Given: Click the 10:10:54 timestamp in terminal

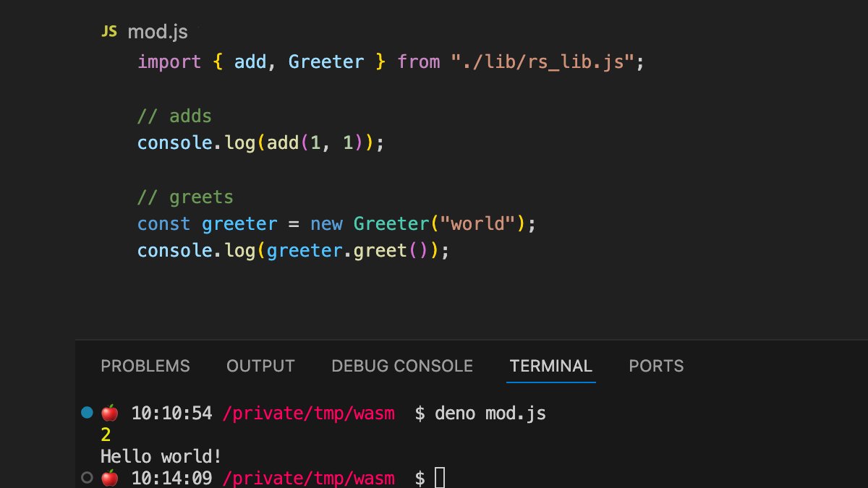Looking at the screenshot, I should (172, 414).
